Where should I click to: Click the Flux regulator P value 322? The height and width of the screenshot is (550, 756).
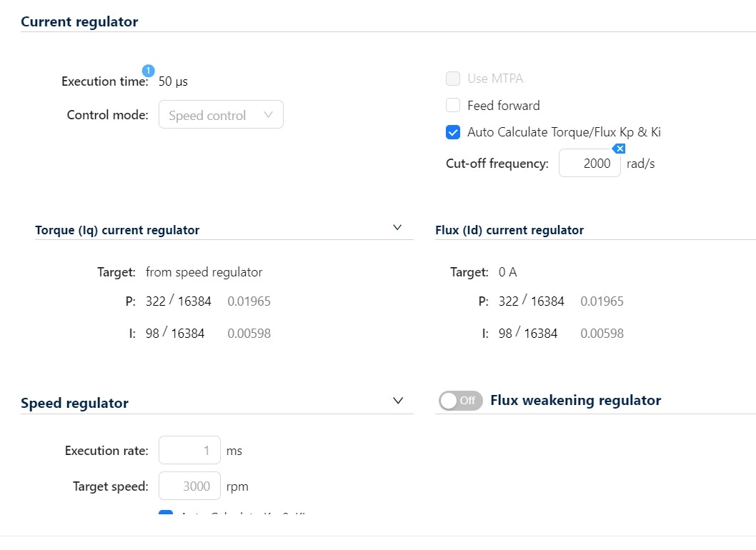(x=509, y=301)
